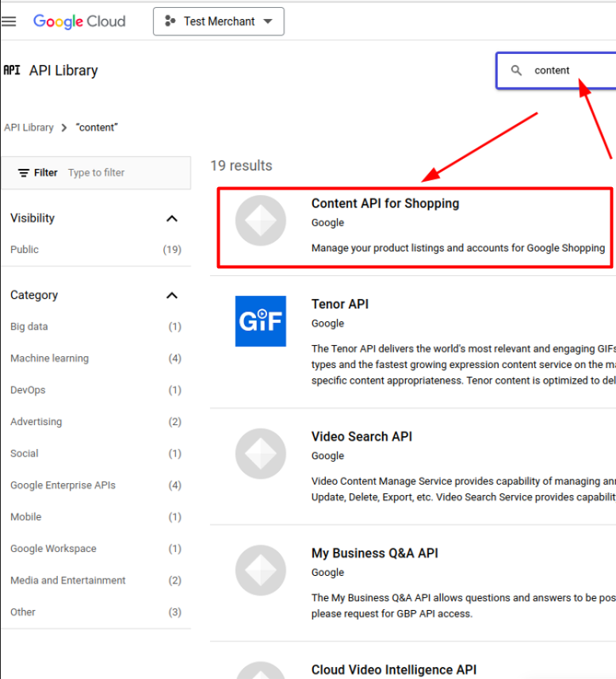
Task: Filter by Google Workspace category
Action: pyautogui.click(x=96, y=548)
